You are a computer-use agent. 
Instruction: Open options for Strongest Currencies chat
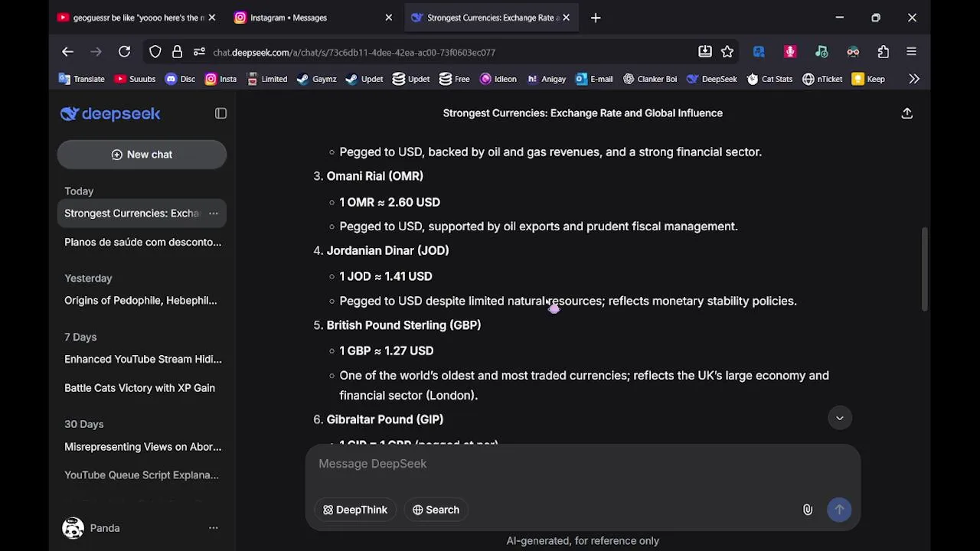click(214, 214)
